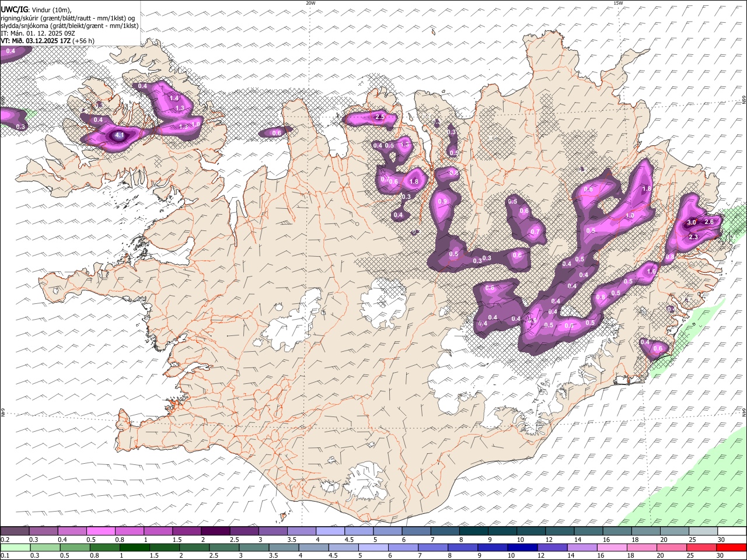
Task: Select the white swatch at 30 in top legend
Action: [x=732, y=531]
